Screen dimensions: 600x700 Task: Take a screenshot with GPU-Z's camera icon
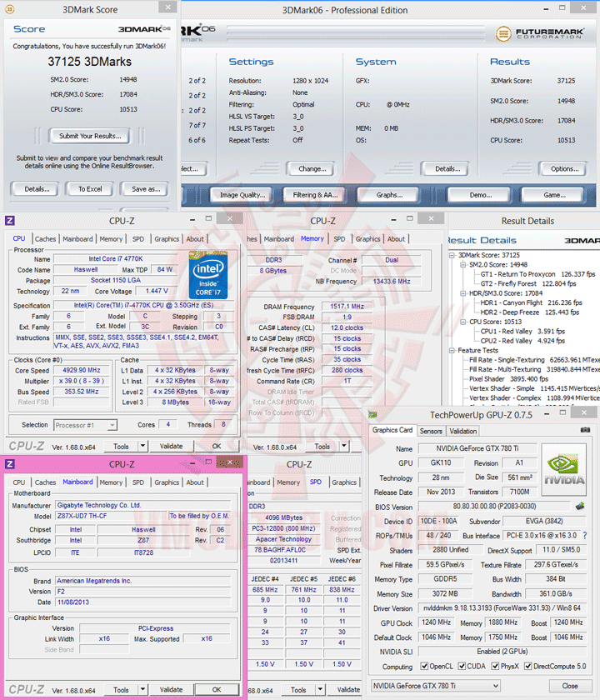click(x=585, y=430)
